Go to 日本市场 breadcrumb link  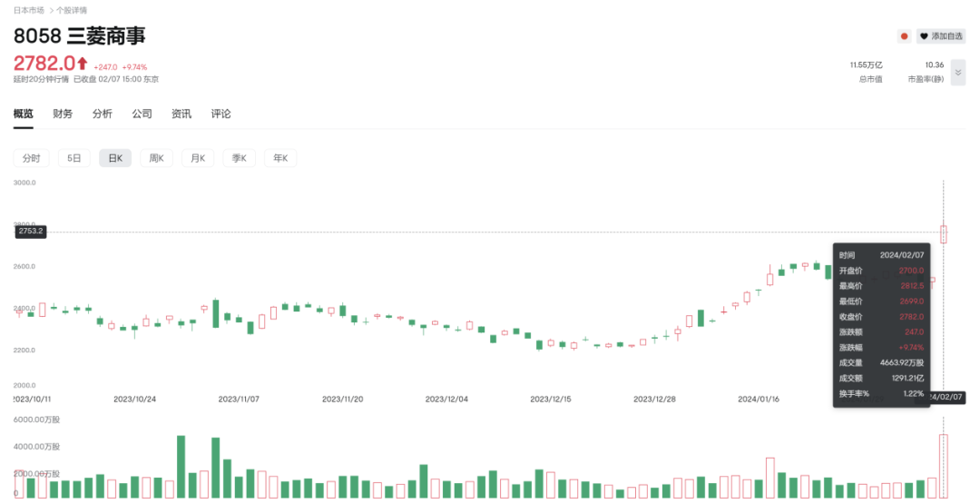29,10
